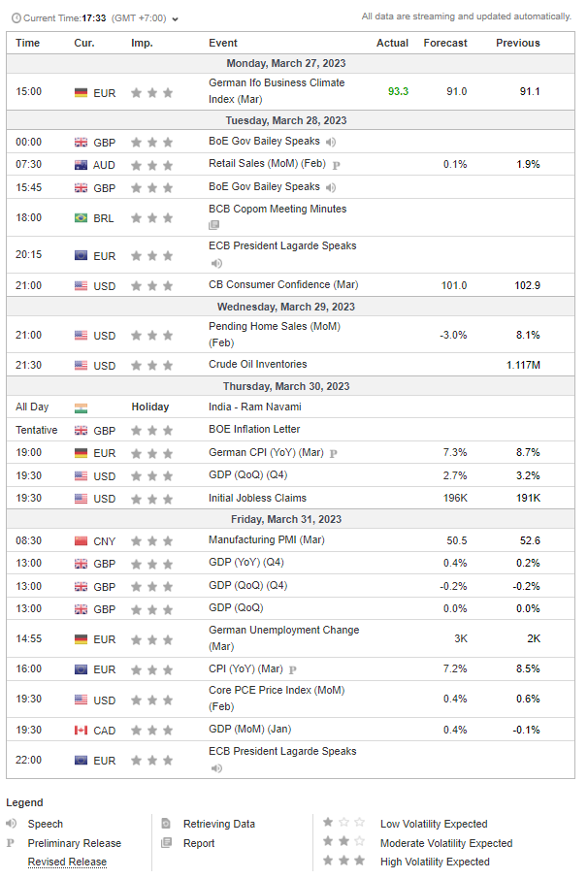
Task: Click the green 93.3 actual value
Action: coord(398,91)
